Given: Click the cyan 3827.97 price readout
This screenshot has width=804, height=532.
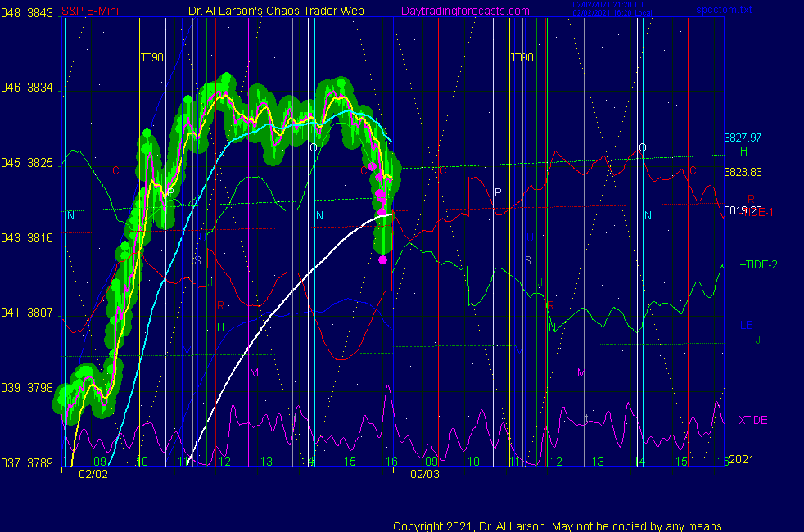Looking at the screenshot, I should (x=743, y=138).
